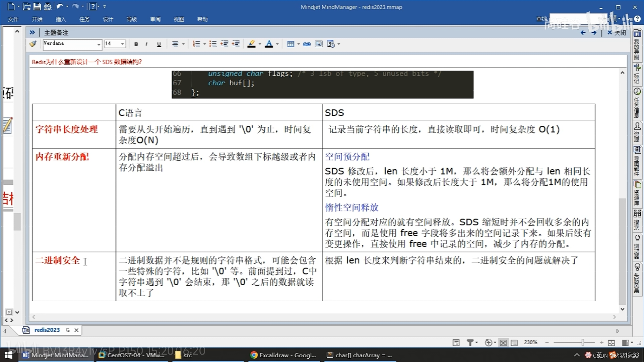Switch to the redis2023 document tab
644x362 pixels.
(47, 330)
